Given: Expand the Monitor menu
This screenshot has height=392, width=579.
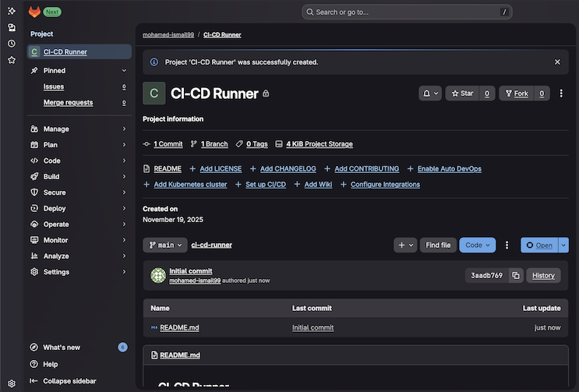Looking at the screenshot, I should click(79, 240).
